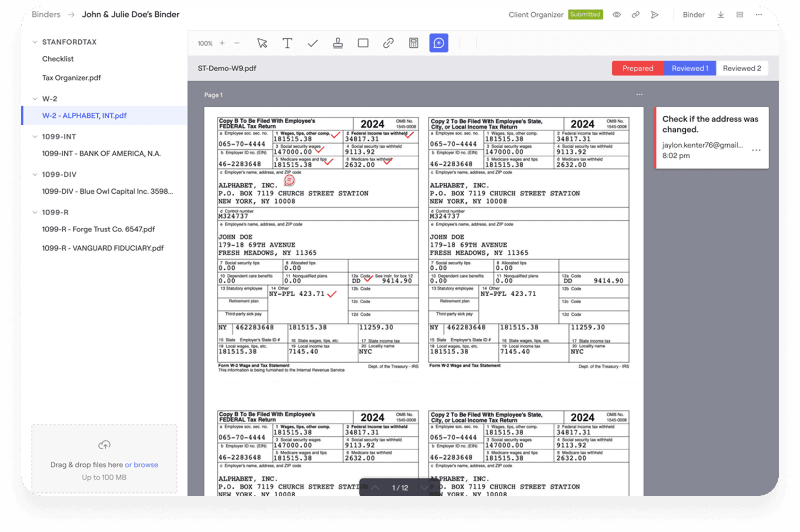The image size is (800, 532).
Task: Select the pointer cursor tool
Action: (x=262, y=43)
